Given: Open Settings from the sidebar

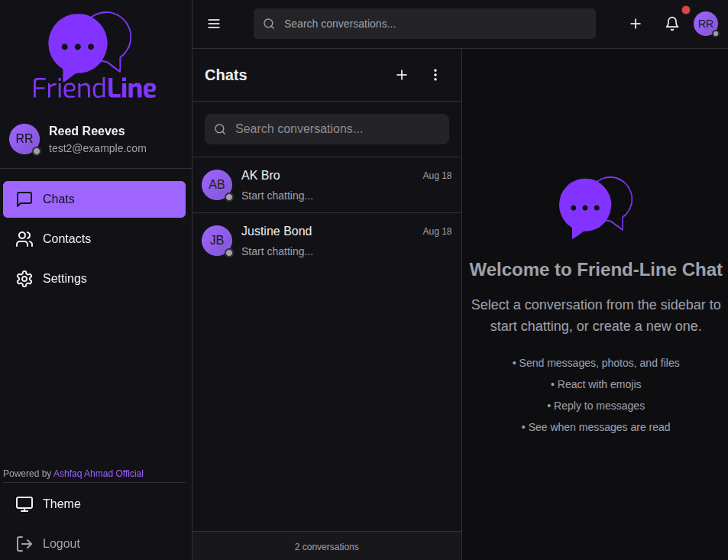Looking at the screenshot, I should pos(64,279).
